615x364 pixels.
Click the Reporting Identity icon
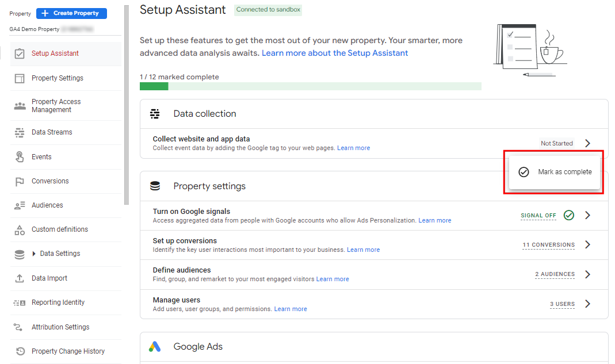pos(20,303)
